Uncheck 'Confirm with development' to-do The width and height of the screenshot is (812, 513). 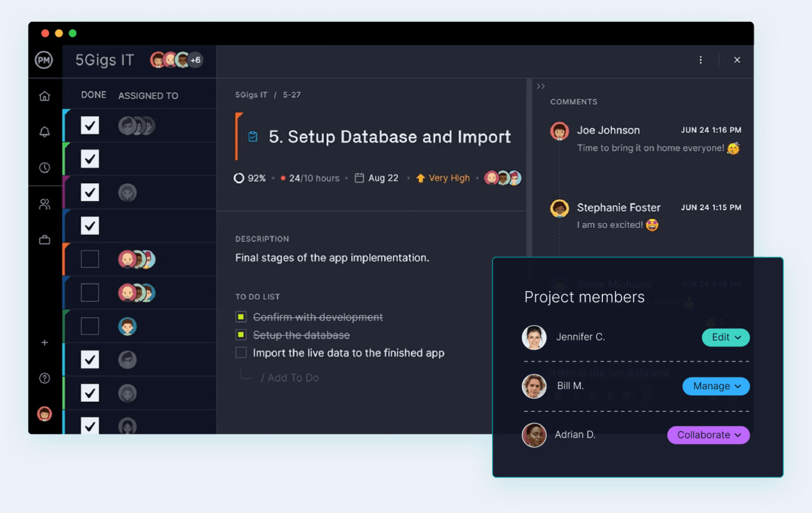pos(241,317)
